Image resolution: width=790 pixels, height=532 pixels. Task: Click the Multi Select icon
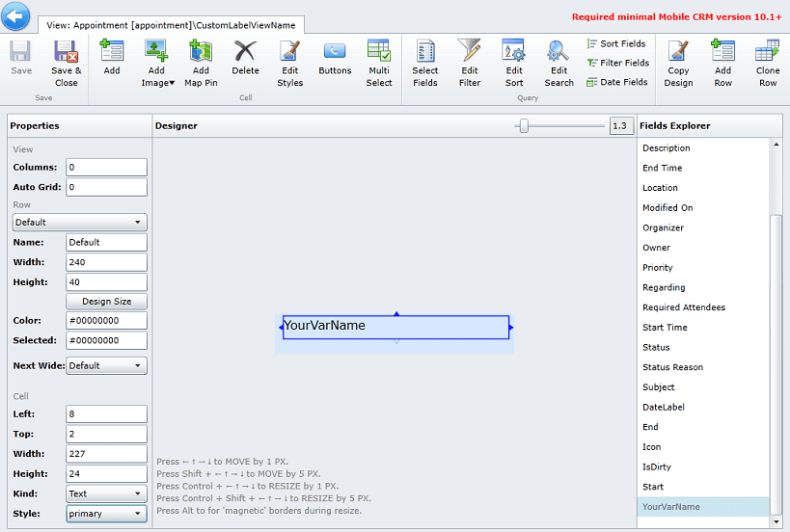(x=379, y=51)
